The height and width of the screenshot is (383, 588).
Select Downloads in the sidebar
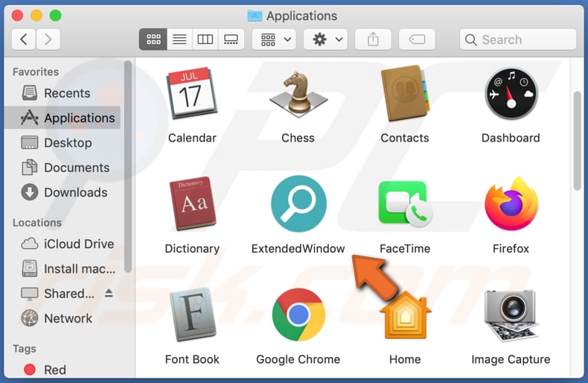(75, 192)
